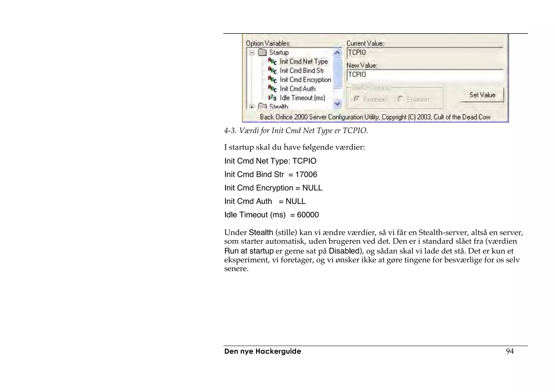Expand the Stealth folder tree node

[252, 107]
